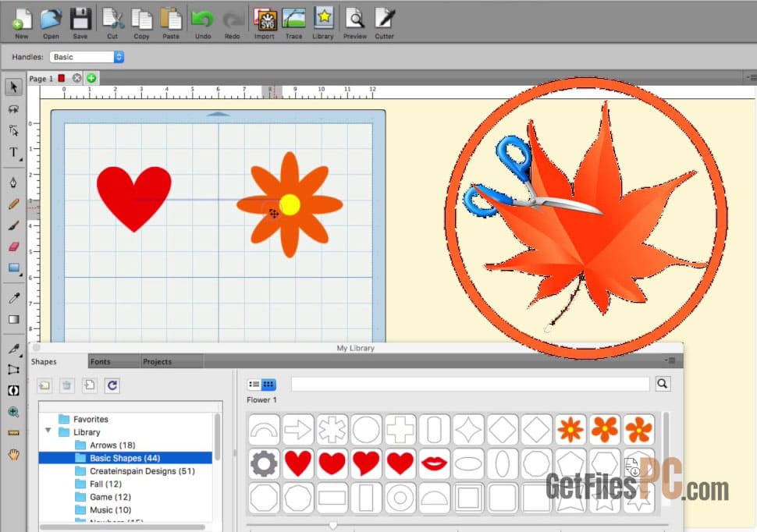This screenshot has width=757, height=532.
Task: Switch library to grid view
Action: pos(268,385)
